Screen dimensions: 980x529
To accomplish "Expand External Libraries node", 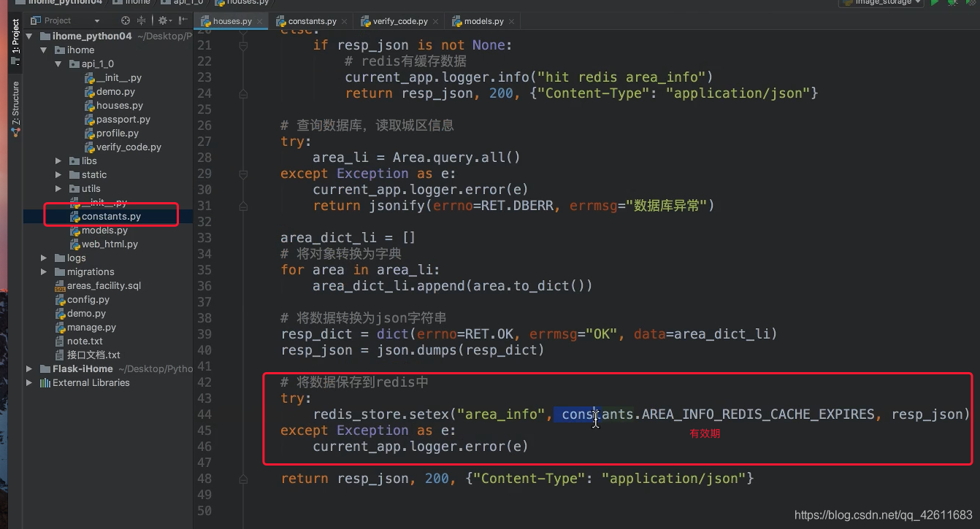I will 30,382.
